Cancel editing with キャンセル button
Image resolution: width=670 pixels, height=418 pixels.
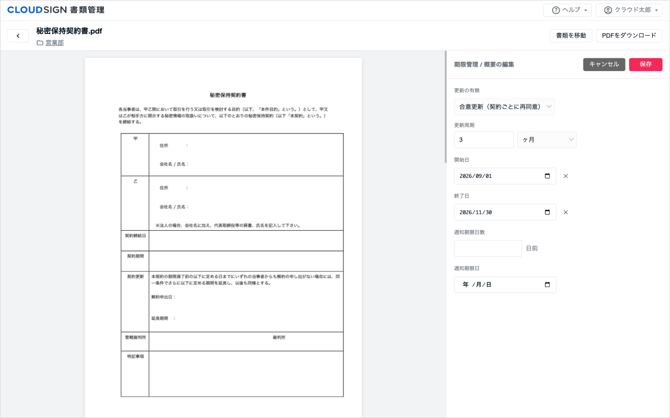[604, 64]
